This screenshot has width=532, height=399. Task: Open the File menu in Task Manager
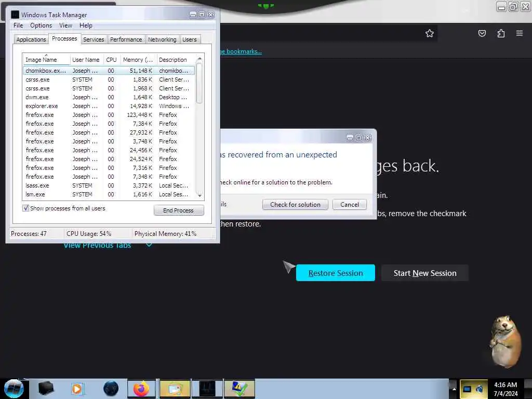click(x=18, y=25)
